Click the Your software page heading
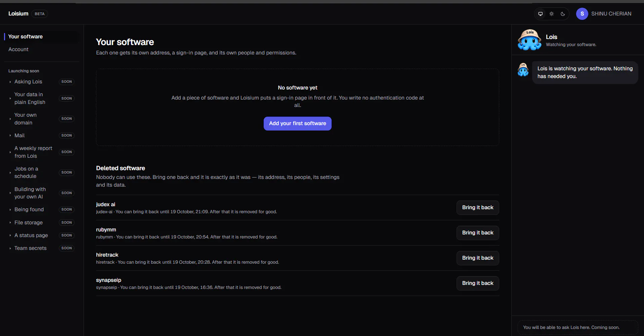Screen dimensions: 644x336 point(125,42)
